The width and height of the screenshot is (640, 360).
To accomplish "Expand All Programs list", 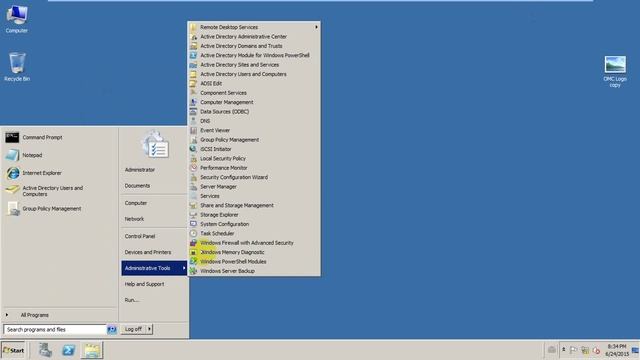I will pos(59,315).
